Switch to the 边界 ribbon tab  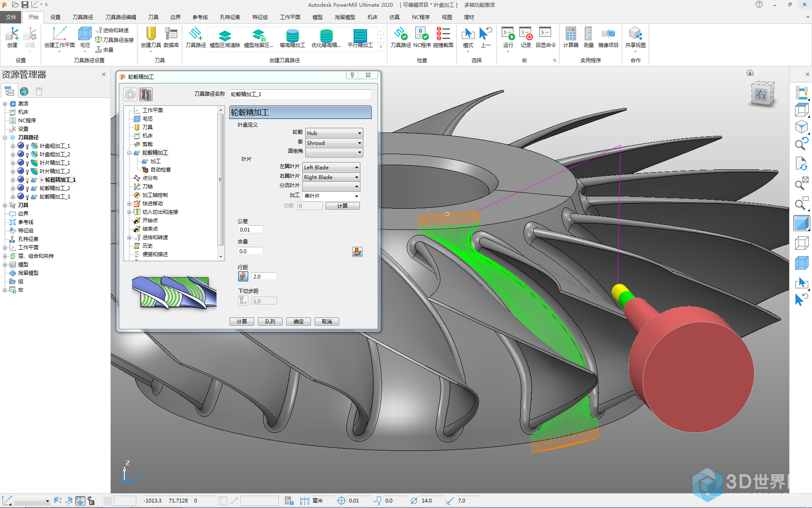175,17
